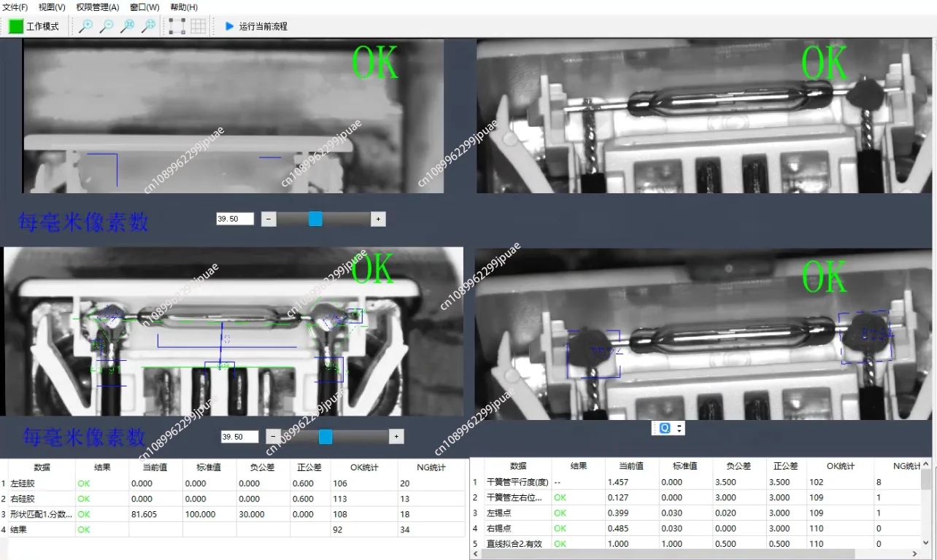Click the up/down arrows beside the Q icon

click(x=679, y=429)
